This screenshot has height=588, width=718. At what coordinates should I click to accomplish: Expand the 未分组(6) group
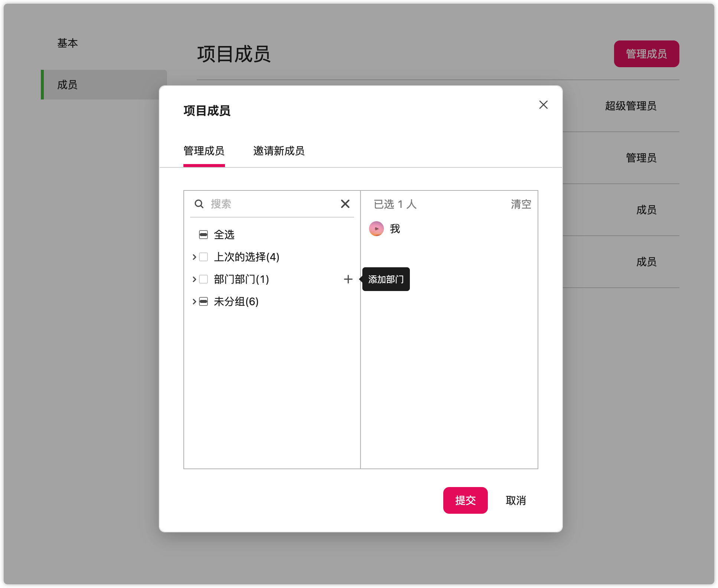pyautogui.click(x=194, y=301)
